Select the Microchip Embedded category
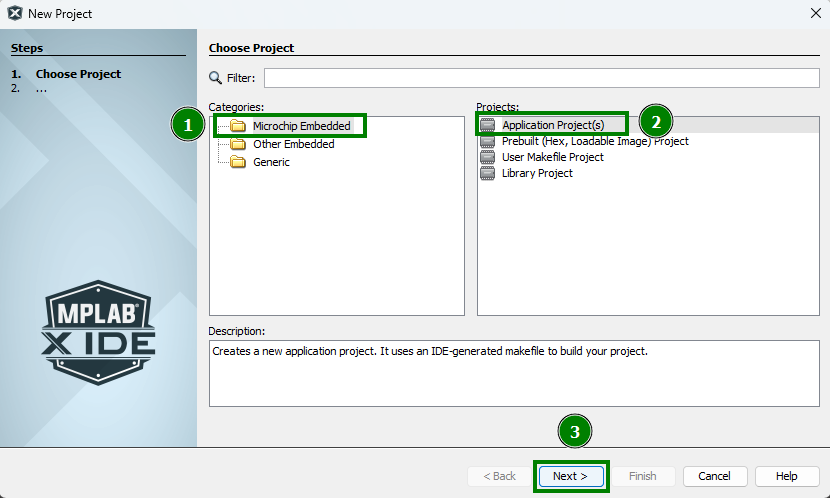 tap(302, 126)
